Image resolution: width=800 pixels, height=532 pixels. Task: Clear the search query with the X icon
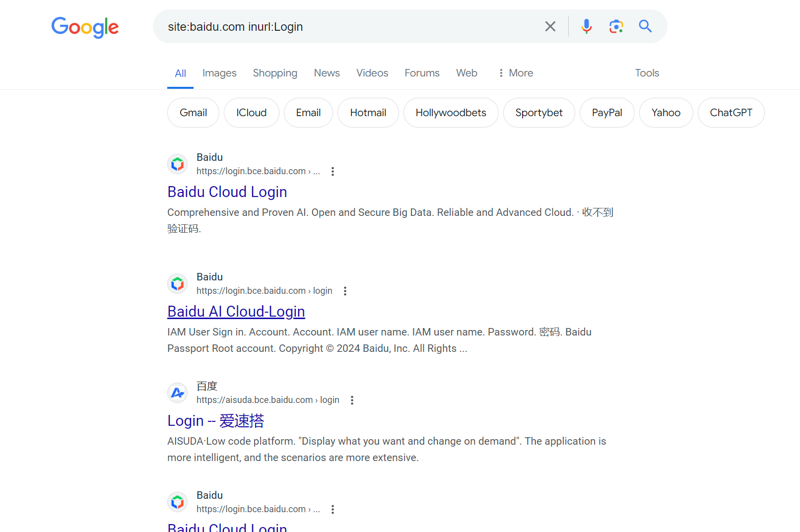pyautogui.click(x=550, y=26)
